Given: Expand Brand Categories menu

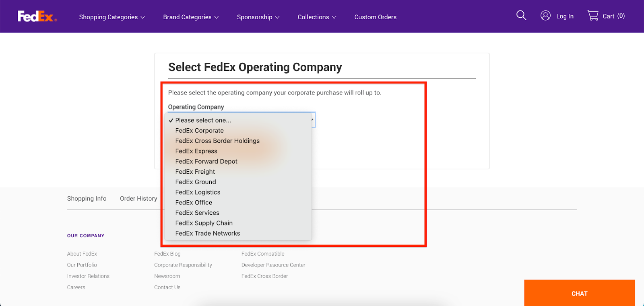Looking at the screenshot, I should tap(191, 17).
